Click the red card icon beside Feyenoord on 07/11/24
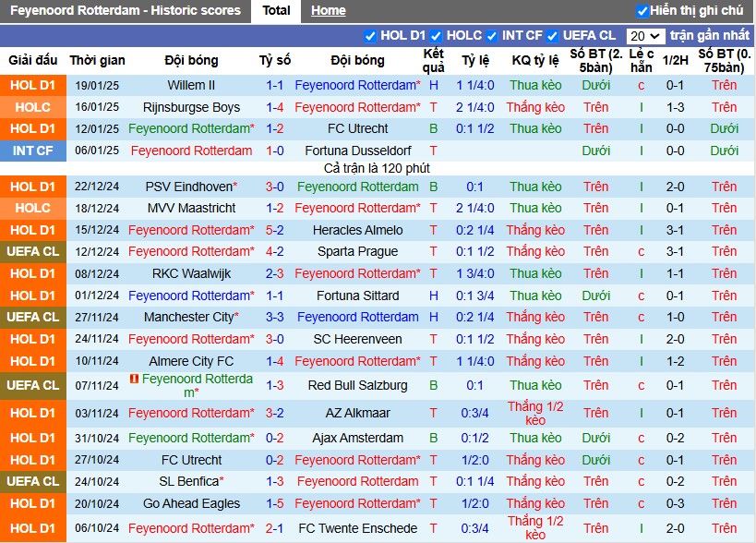 (134, 379)
